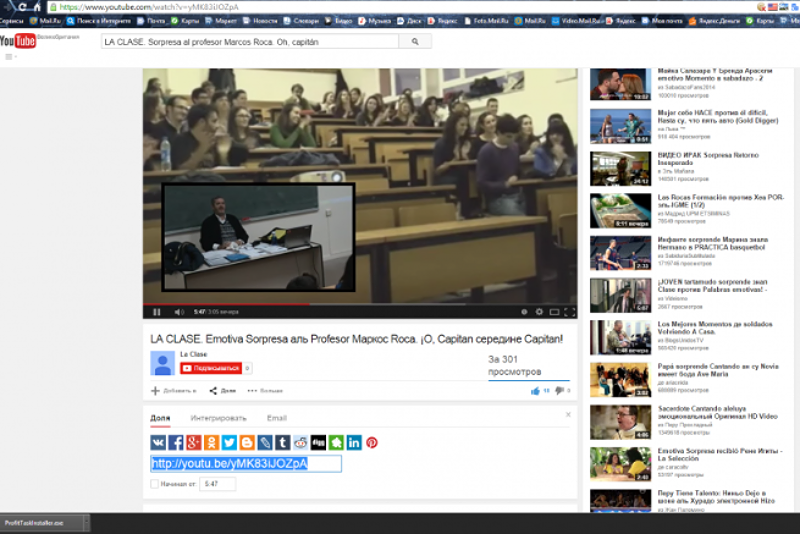
Task: Mute the video volume
Action: (x=179, y=312)
